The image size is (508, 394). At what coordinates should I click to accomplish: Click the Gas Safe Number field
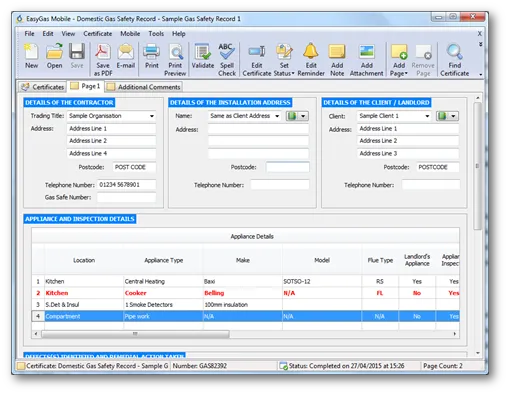coord(126,197)
